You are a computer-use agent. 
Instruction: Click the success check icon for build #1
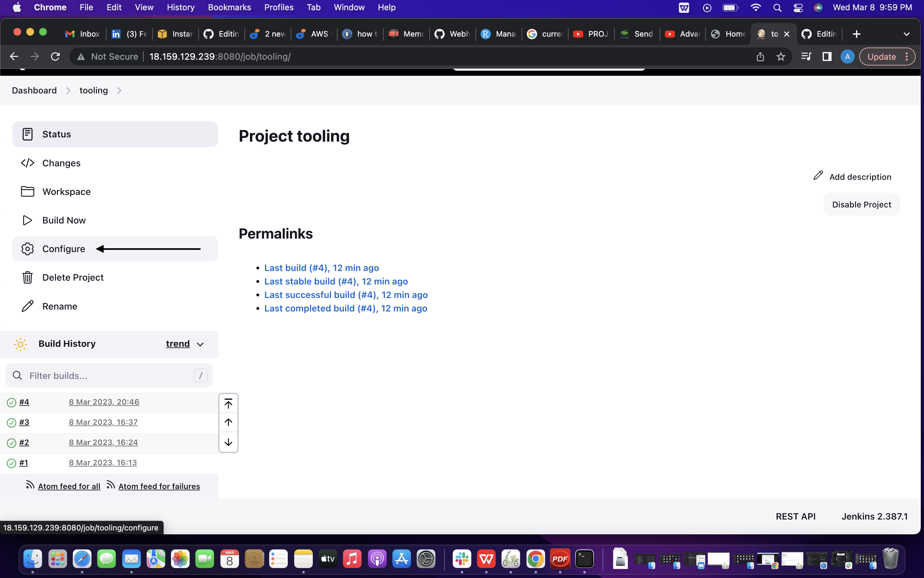coord(12,463)
